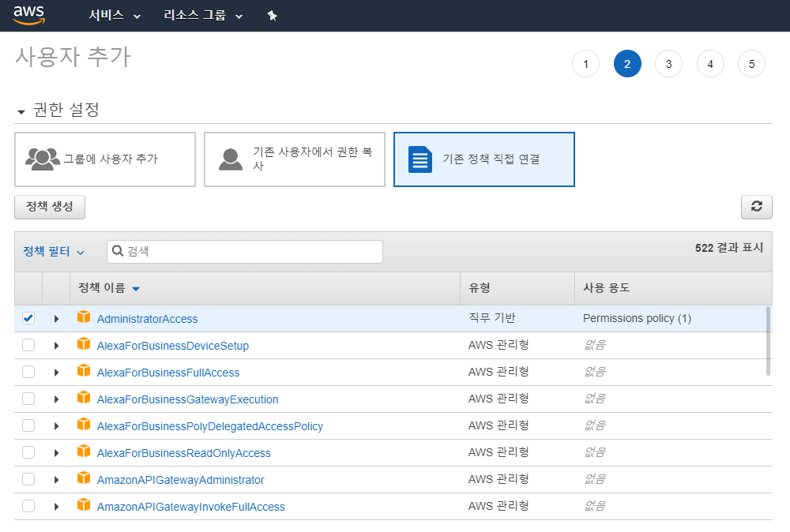Viewport: 790px width, 532px height.
Task: Go to wizard step 1
Action: pos(585,64)
